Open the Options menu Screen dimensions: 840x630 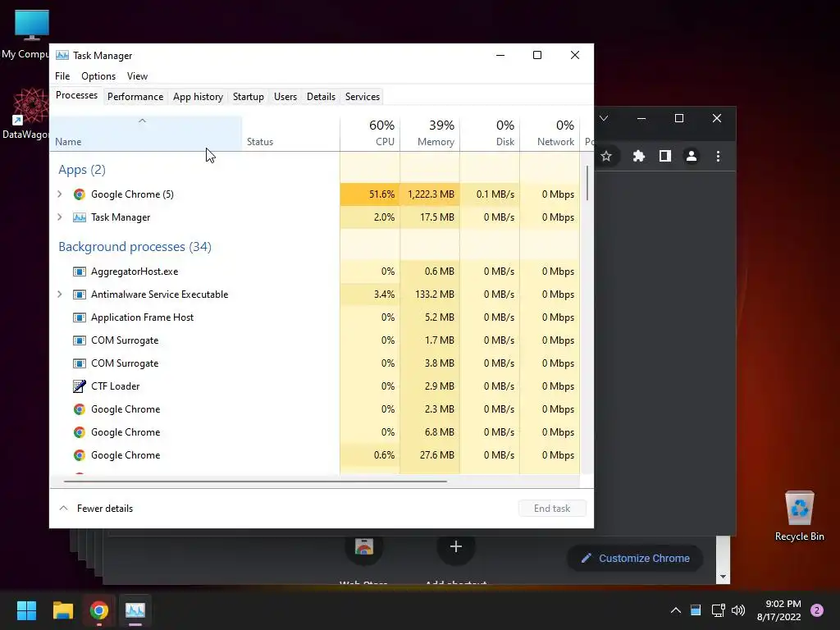point(98,76)
